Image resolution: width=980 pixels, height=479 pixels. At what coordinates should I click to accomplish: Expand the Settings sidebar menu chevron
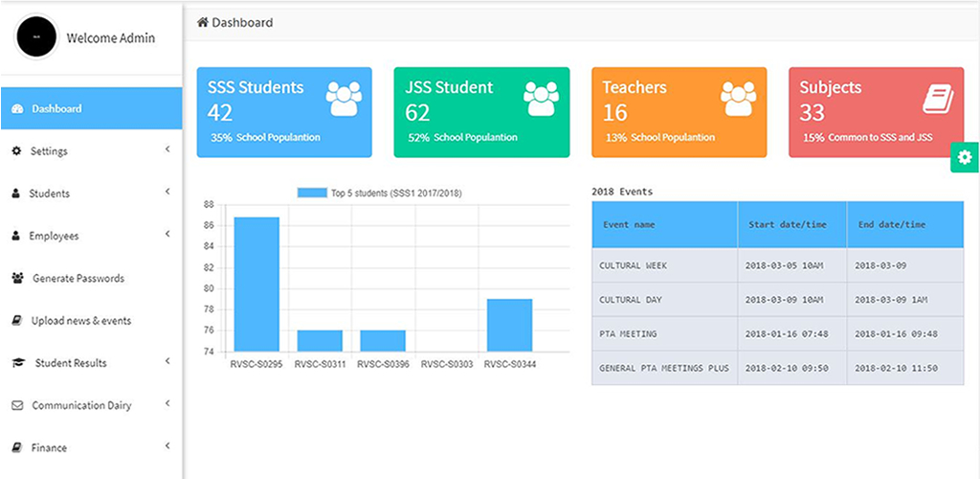167,150
